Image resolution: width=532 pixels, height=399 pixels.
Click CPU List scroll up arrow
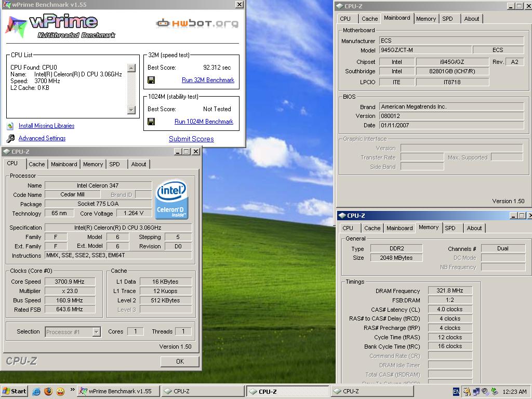coord(131,68)
